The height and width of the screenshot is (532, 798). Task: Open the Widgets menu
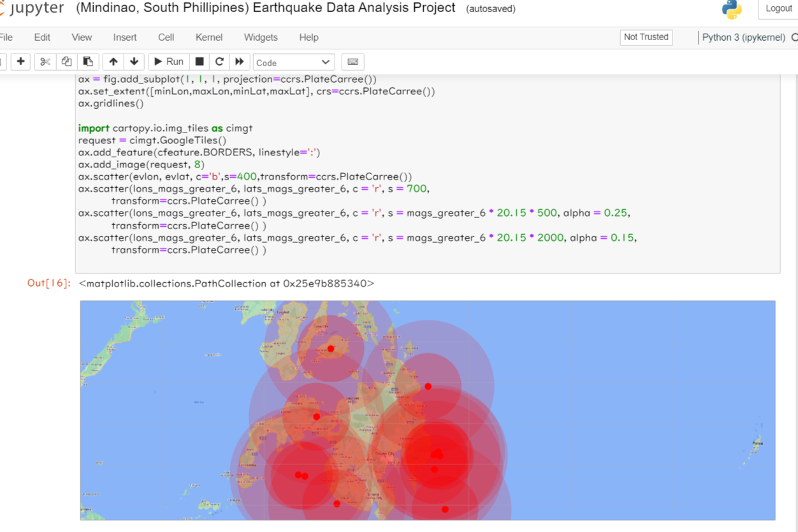(261, 37)
